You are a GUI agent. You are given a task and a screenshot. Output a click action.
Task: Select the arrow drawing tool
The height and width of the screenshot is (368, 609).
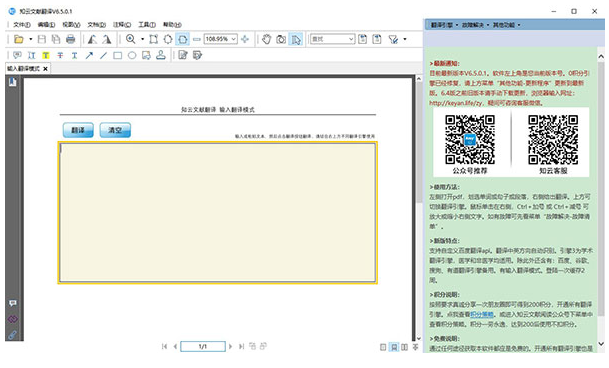click(89, 55)
